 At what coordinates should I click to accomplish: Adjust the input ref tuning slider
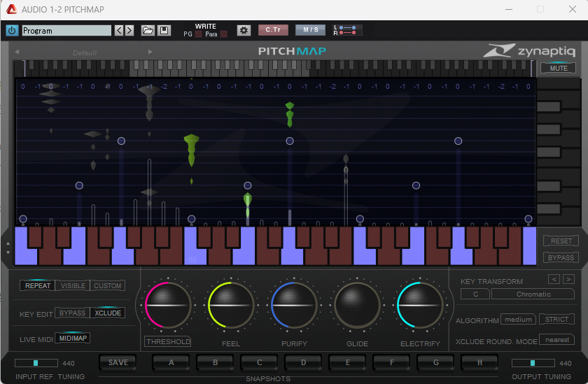pos(36,362)
